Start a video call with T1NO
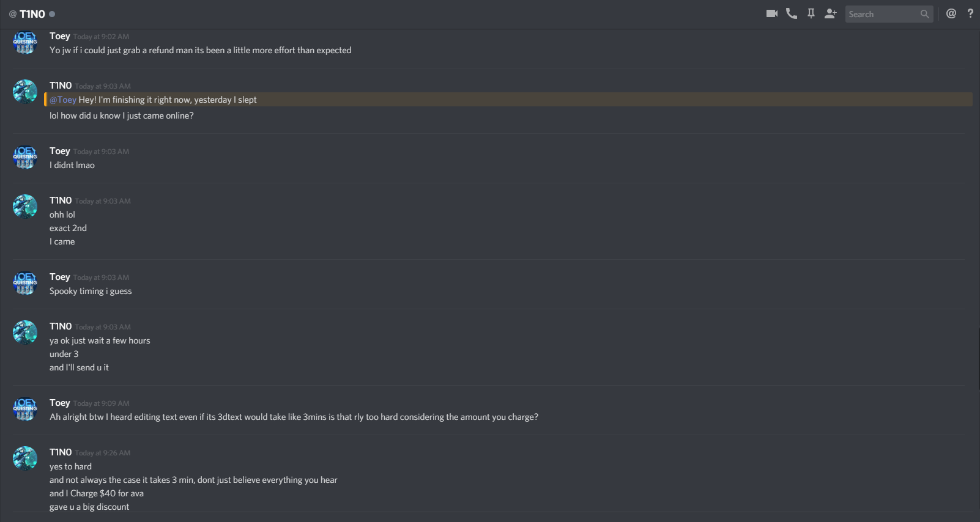The image size is (980, 522). click(x=772, y=13)
